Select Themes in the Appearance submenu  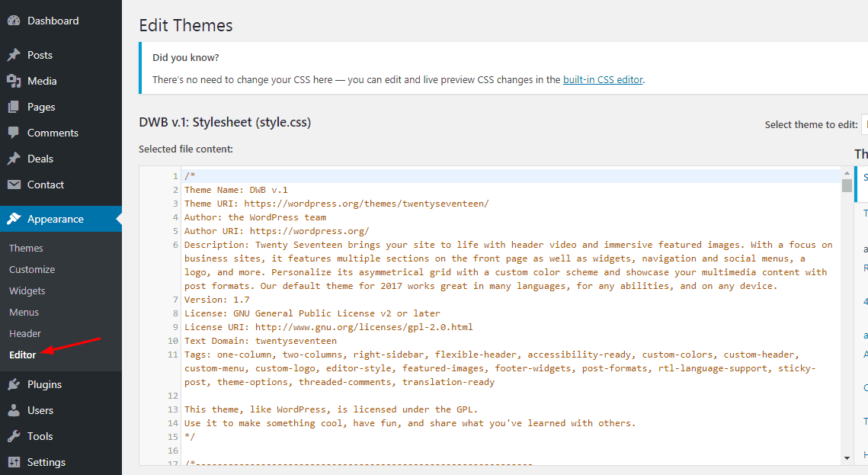pos(26,247)
